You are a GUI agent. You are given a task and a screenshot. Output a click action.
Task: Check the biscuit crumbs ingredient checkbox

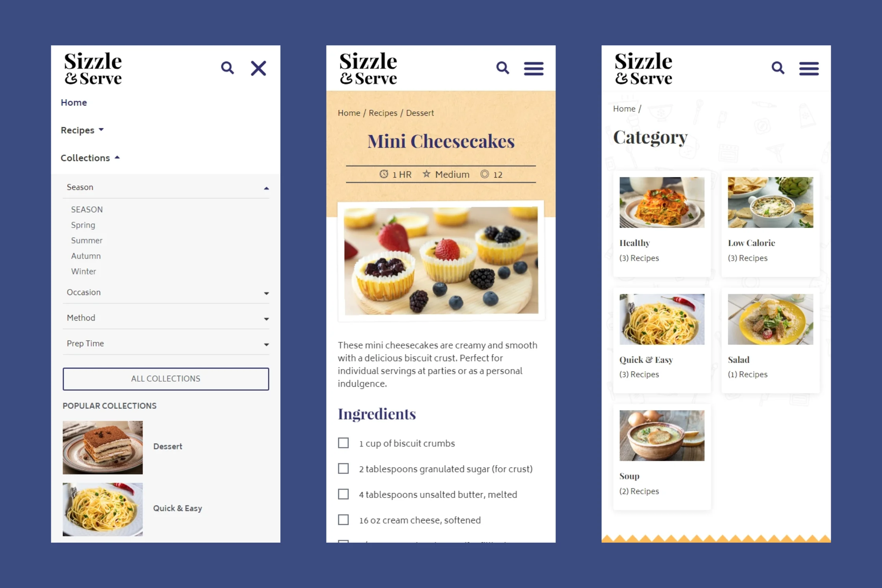click(x=344, y=442)
